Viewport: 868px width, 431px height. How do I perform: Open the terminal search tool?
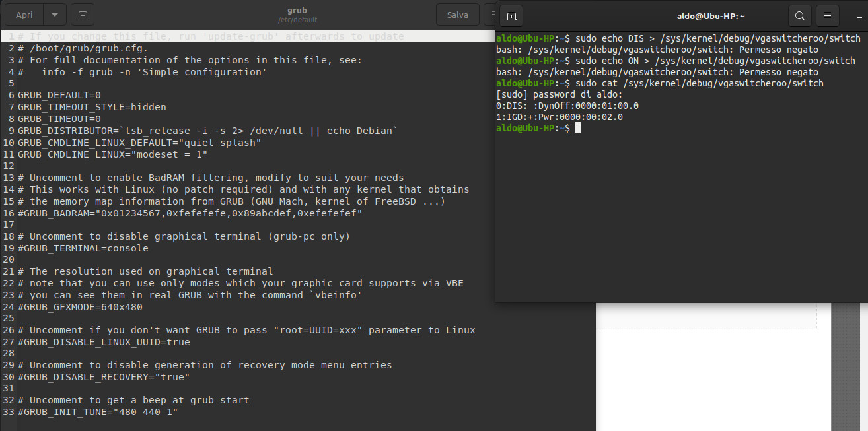coord(799,16)
